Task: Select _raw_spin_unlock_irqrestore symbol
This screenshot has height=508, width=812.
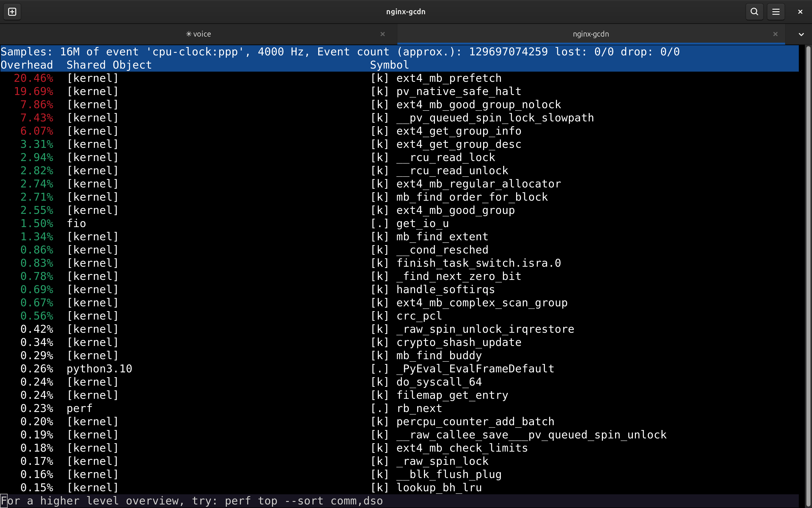Action: coord(485,329)
